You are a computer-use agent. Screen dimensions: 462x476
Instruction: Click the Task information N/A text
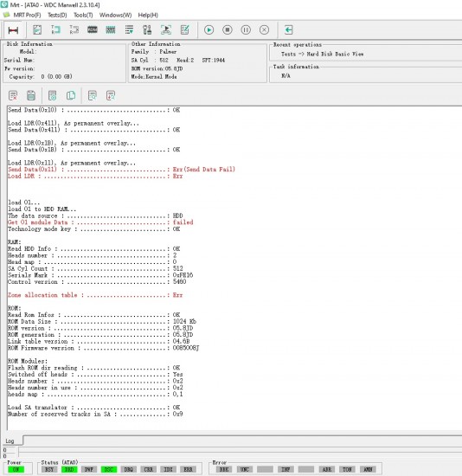click(x=286, y=76)
